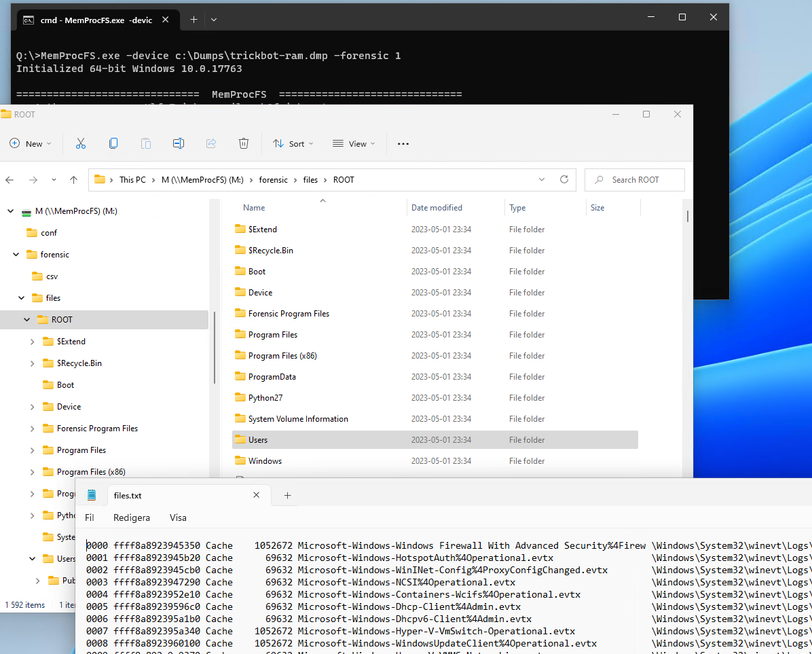Sort by the Name column header

tap(254, 208)
